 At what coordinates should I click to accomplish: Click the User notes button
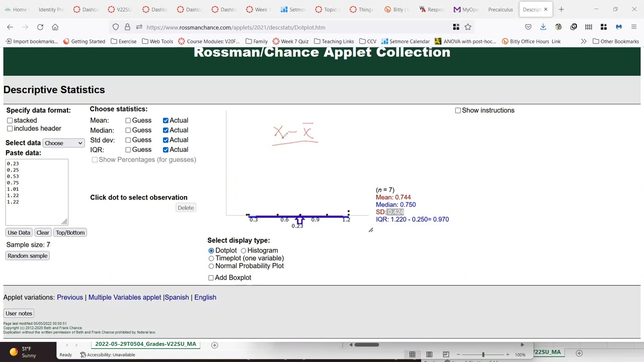(x=19, y=314)
